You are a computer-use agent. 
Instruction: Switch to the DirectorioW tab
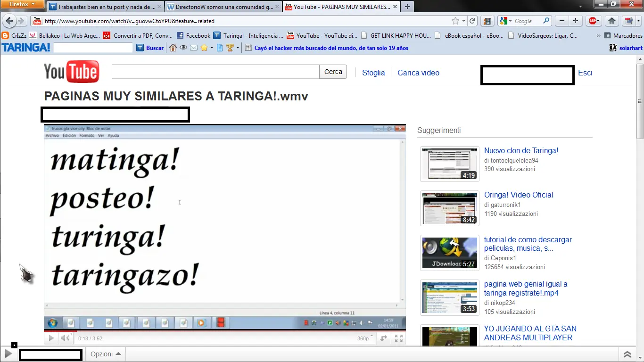click(x=223, y=7)
